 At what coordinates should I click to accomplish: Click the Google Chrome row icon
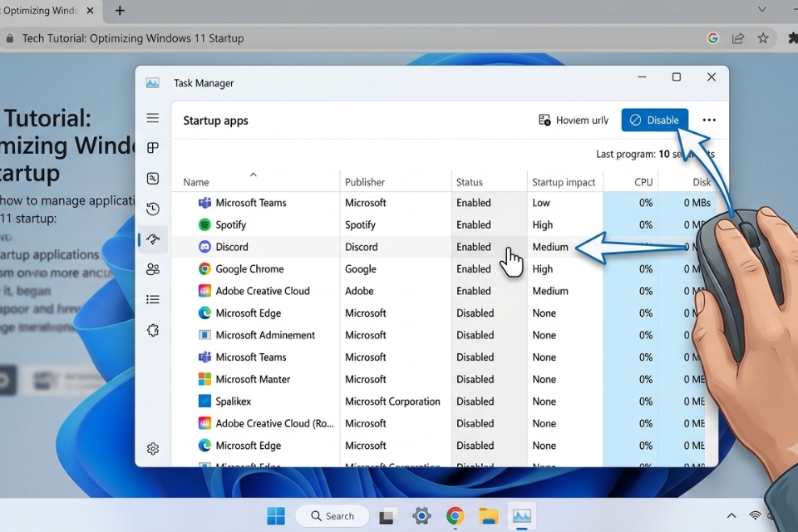[x=204, y=268]
